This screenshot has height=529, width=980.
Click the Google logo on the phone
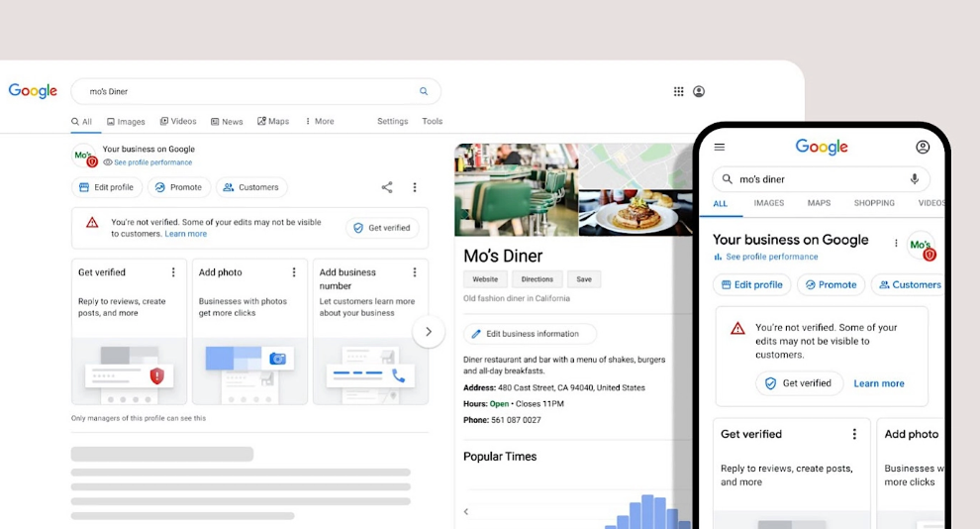pyautogui.click(x=822, y=147)
